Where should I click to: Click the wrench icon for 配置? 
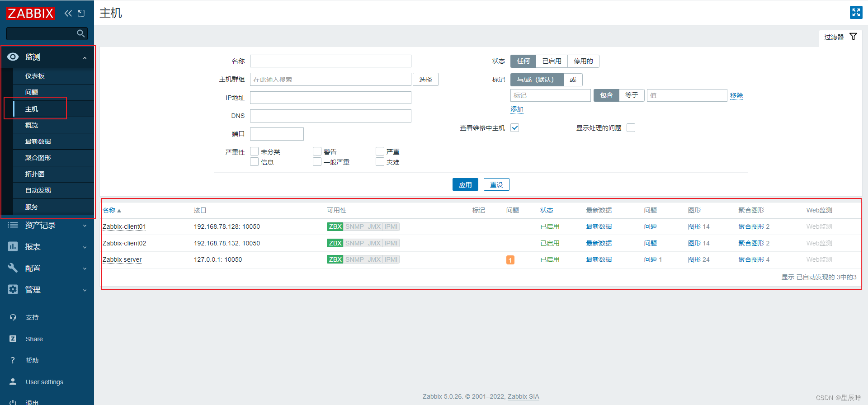pyautogui.click(x=13, y=268)
